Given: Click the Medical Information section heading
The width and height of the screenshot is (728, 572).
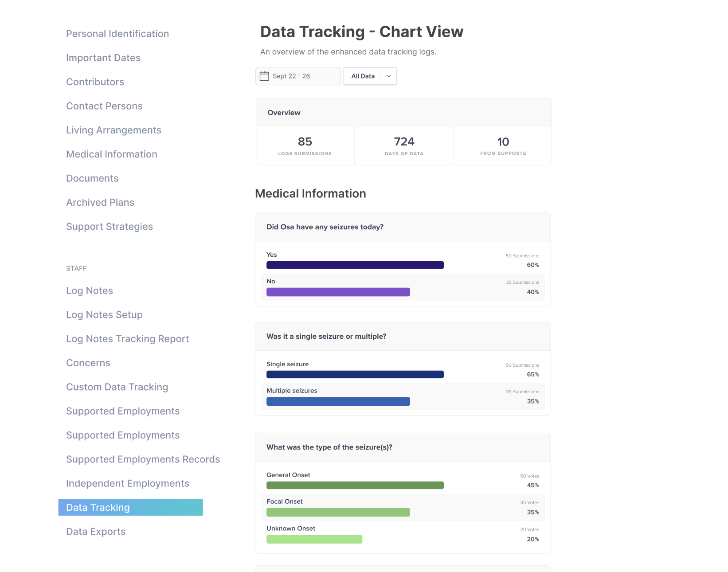Looking at the screenshot, I should pos(311,194).
